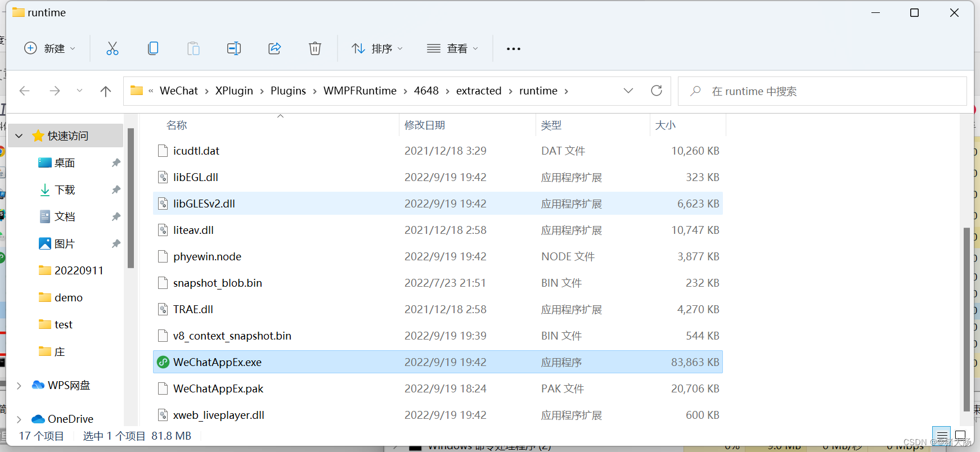Click the navigation pane scrollbar
Image resolution: width=980 pixels, height=452 pixels.
pos(131,198)
